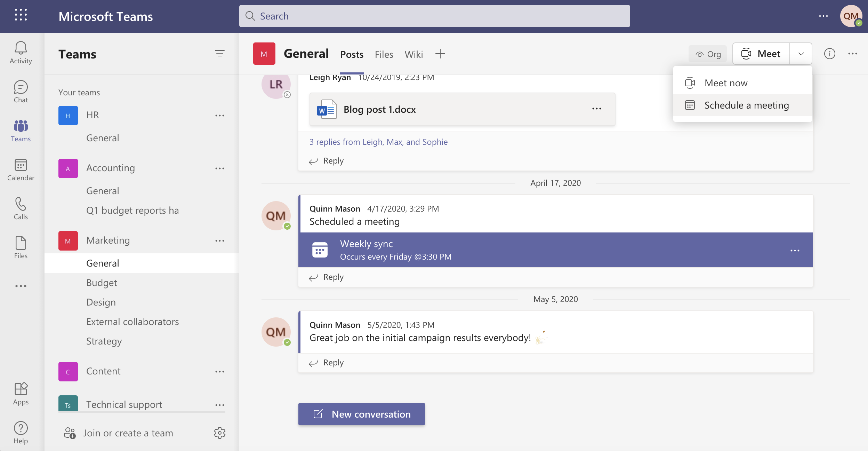Click the teams filter icon
The height and width of the screenshot is (451, 868).
(x=219, y=54)
